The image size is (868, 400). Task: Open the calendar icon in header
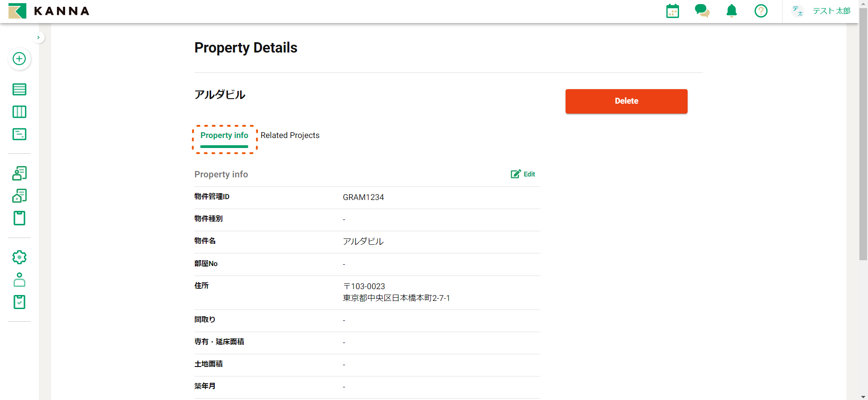pyautogui.click(x=672, y=11)
